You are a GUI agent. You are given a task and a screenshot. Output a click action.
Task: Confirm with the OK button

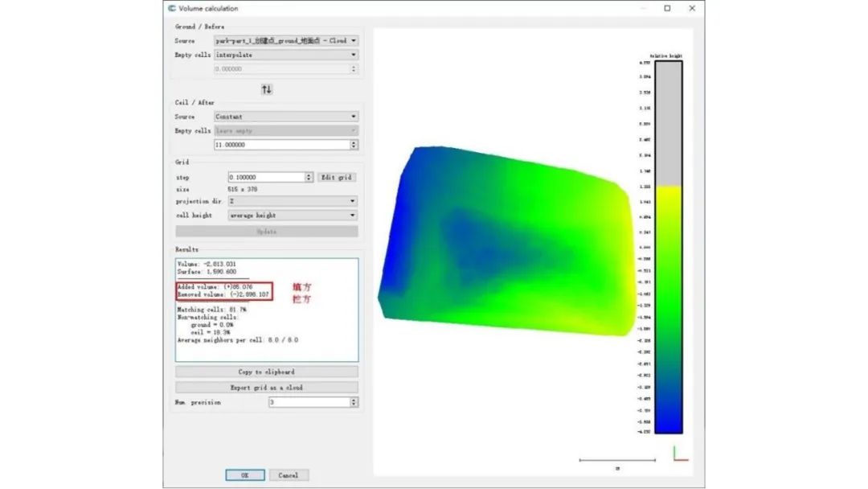pyautogui.click(x=245, y=475)
